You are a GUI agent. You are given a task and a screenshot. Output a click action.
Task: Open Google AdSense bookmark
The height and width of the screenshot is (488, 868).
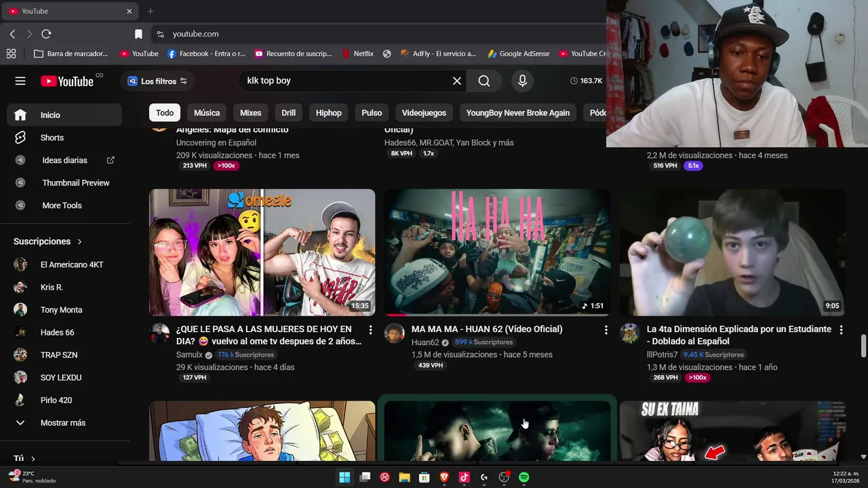point(518,54)
